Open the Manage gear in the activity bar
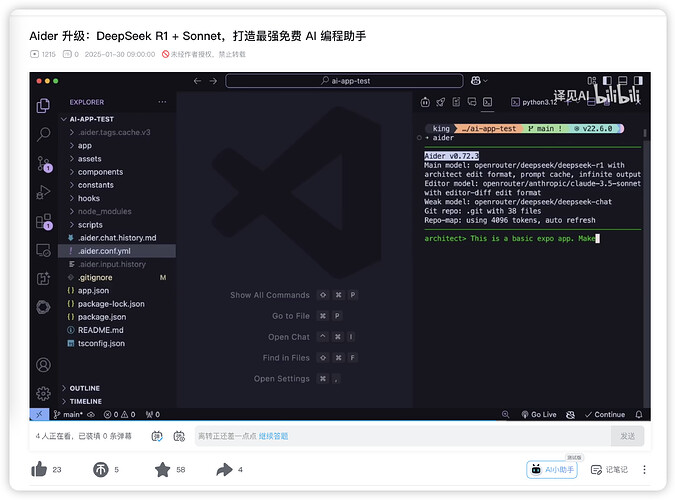675x500 pixels. tap(43, 393)
